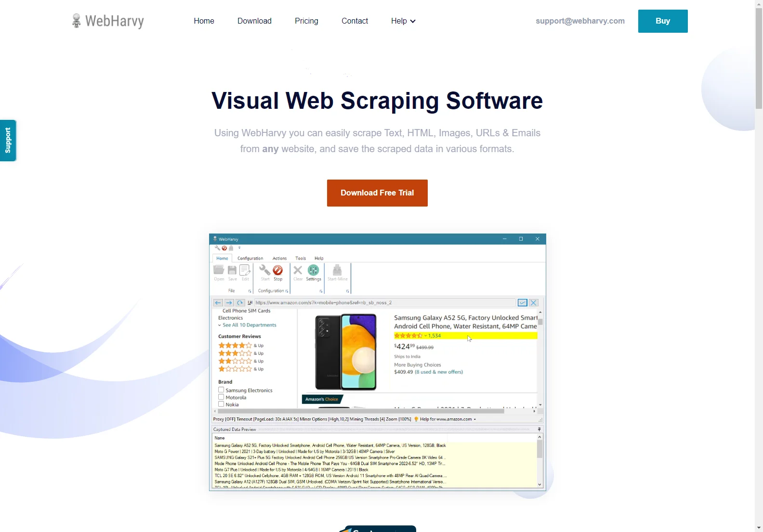Check the Samsung Electronics brand checkbox
The image size is (763, 532).
pos(221,390)
